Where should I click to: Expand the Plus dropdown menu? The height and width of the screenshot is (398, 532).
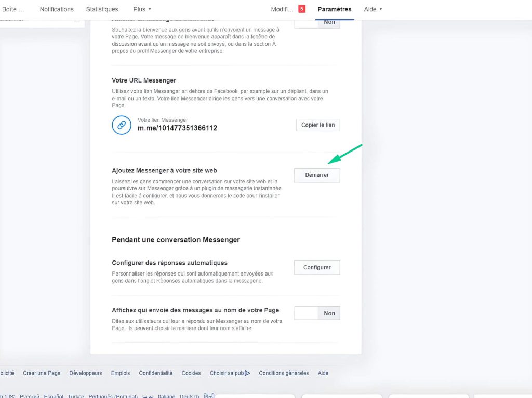pos(142,9)
